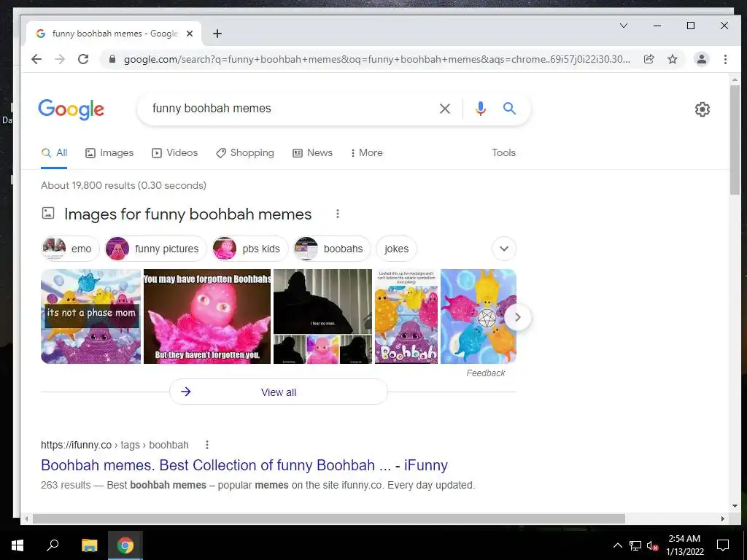This screenshot has height=560, width=747.
Task: Open the muted volume tray icon
Action: point(652,545)
